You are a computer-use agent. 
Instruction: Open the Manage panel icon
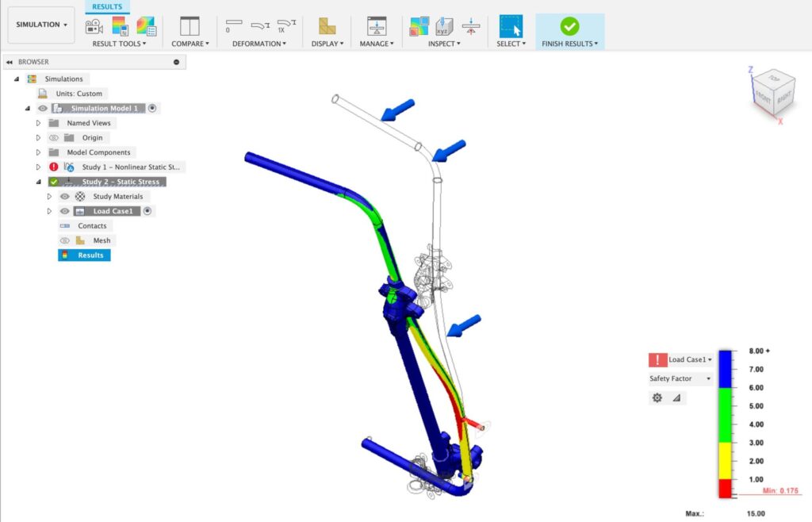pyautogui.click(x=377, y=25)
